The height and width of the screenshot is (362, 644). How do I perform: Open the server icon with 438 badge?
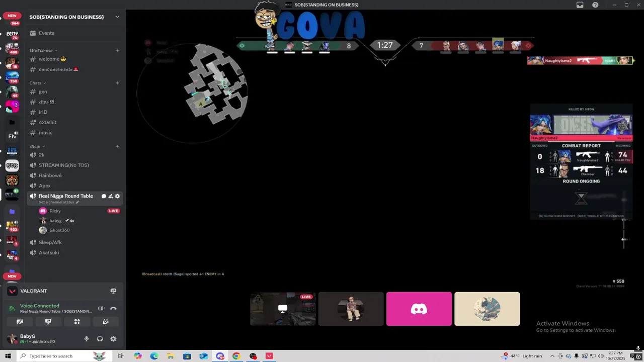coord(12,48)
